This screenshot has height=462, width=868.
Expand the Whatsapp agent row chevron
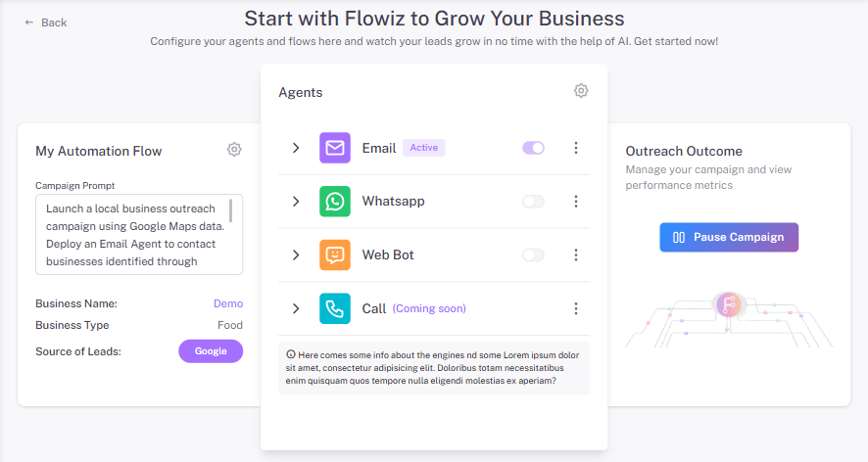tap(296, 202)
